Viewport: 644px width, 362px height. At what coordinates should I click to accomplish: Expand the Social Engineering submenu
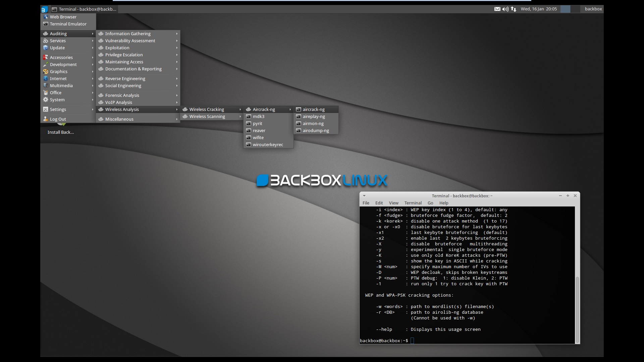(123, 85)
